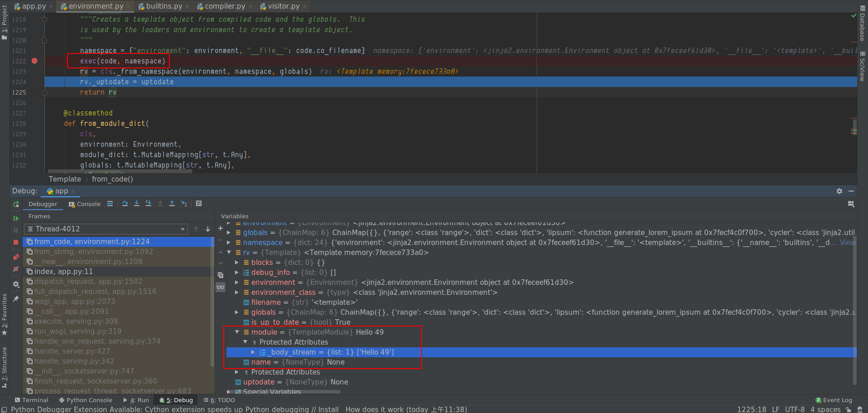Mute all breakpoints

16,269
